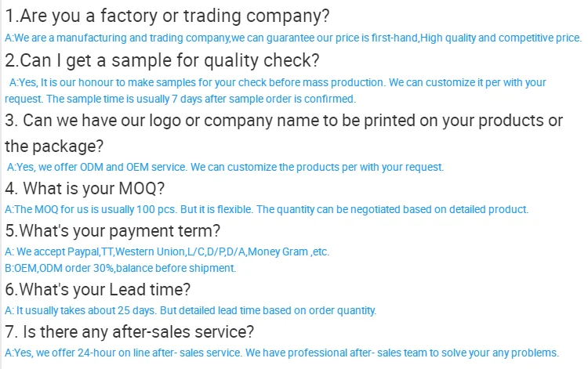Select the logo or company name printing question

click(x=284, y=121)
